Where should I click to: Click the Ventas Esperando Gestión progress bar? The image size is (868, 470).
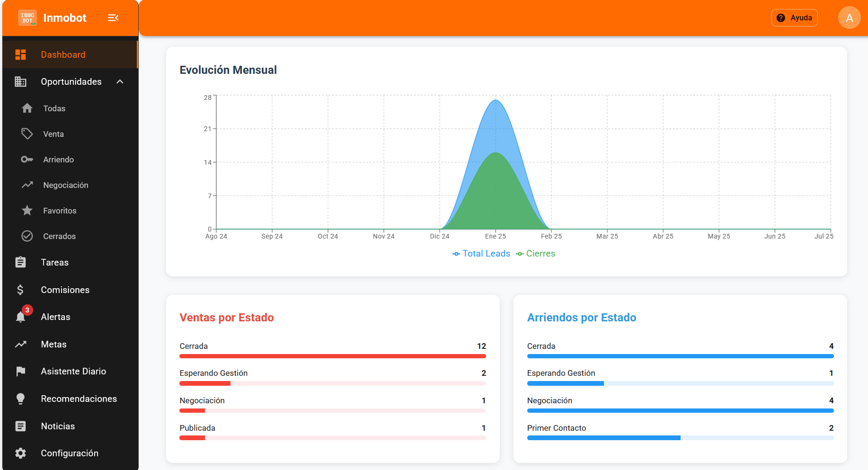(333, 383)
